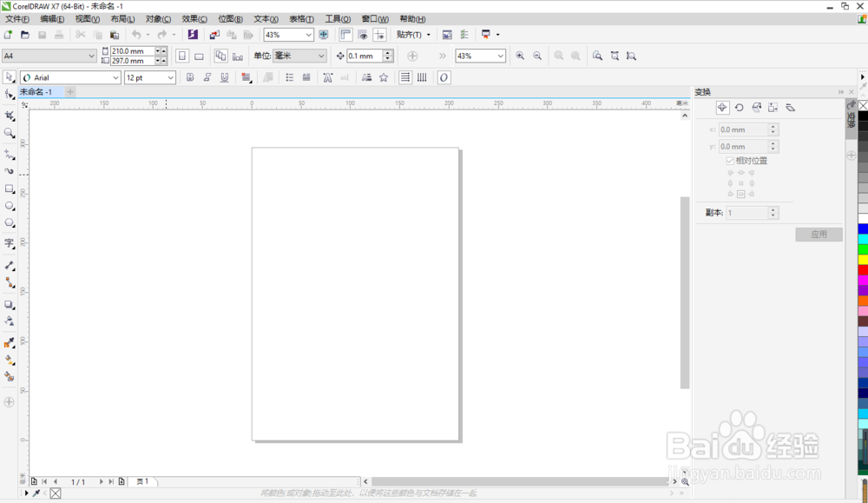The image size is (868, 503).
Task: Open the 位图(B) menu
Action: [230, 19]
